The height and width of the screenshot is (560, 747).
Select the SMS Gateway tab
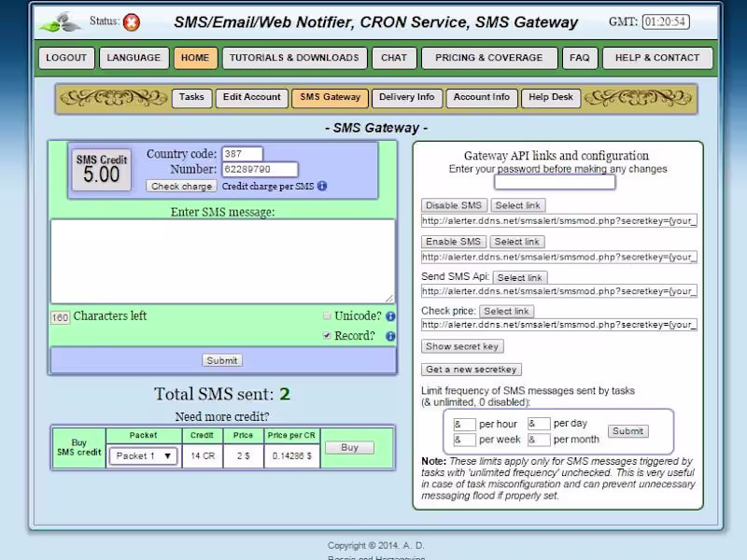(x=331, y=98)
